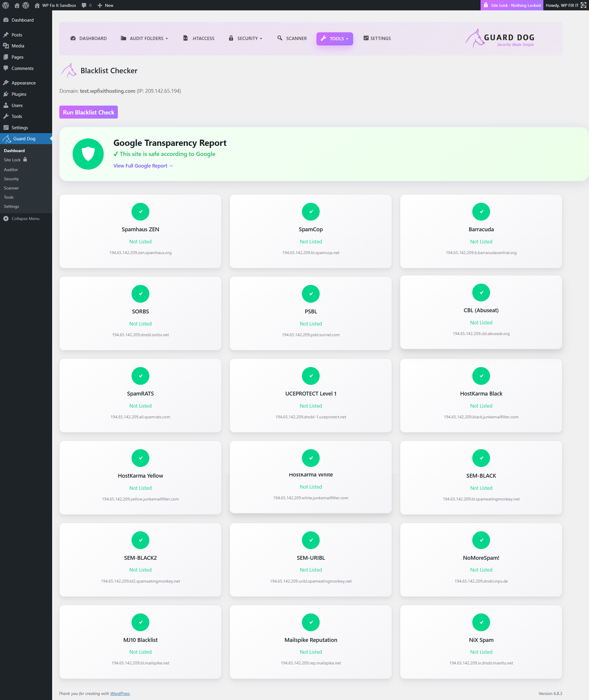Click the green check on NiX Spam card
Screen dimensions: 589x700
coord(481,622)
